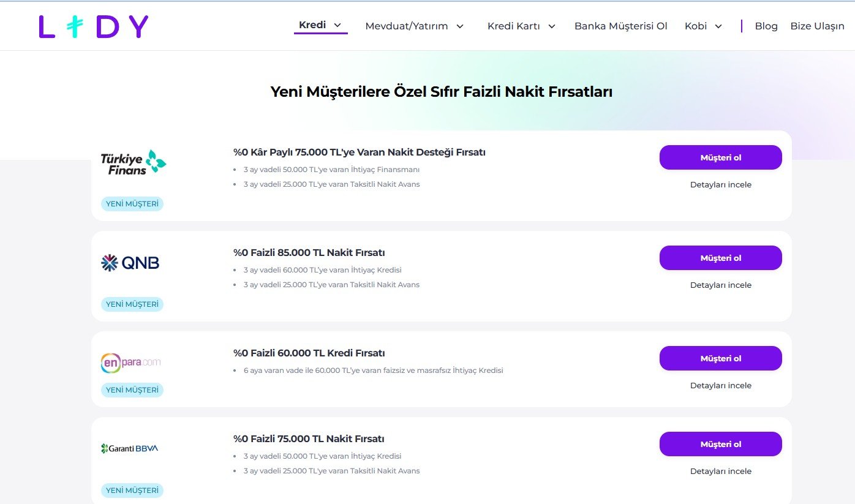The width and height of the screenshot is (855, 504).
Task: Click YENİ MÜŞTERİ badge under Enpara
Action: 132,390
